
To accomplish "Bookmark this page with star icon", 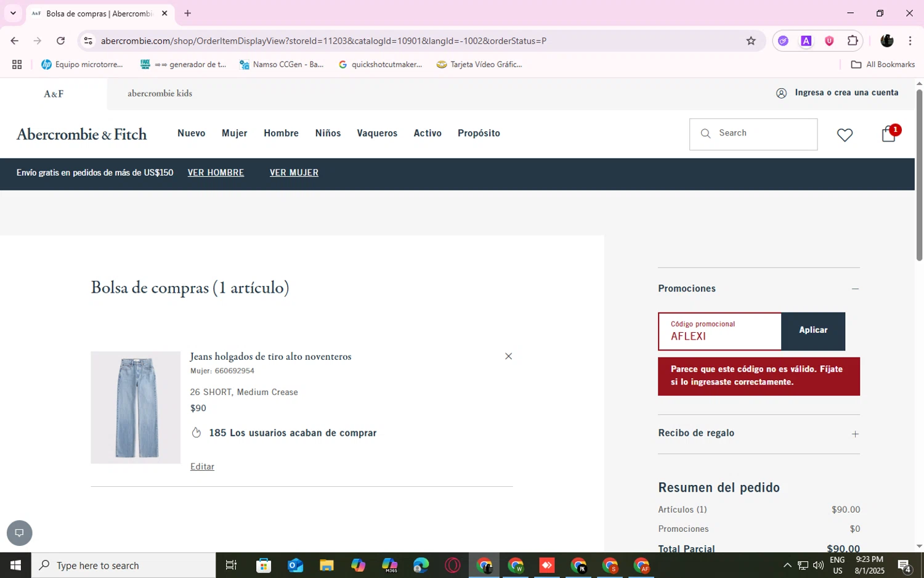I will point(751,41).
